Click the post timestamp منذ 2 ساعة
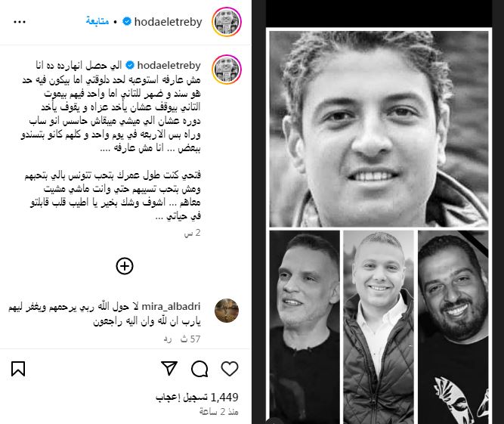504x424 pixels. 219,412
